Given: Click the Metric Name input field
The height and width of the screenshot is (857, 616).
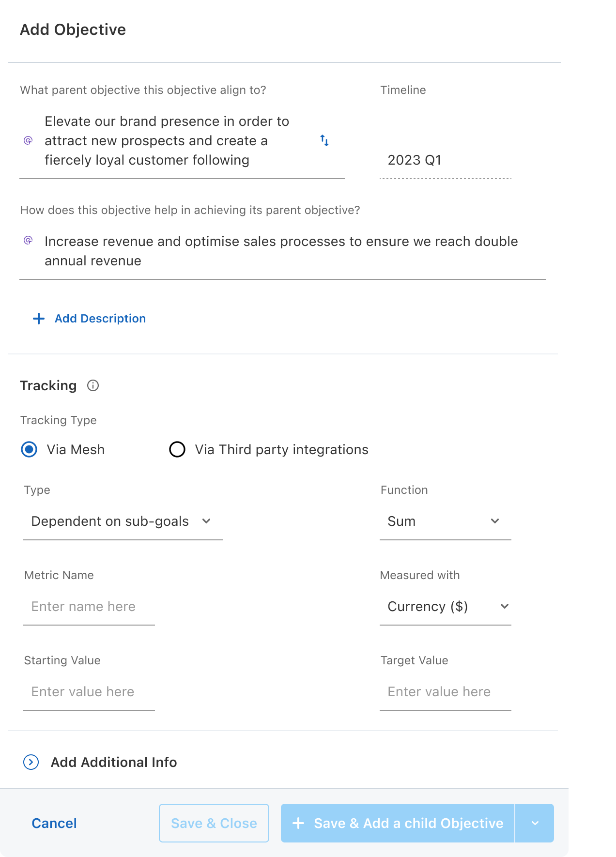Looking at the screenshot, I should (89, 607).
